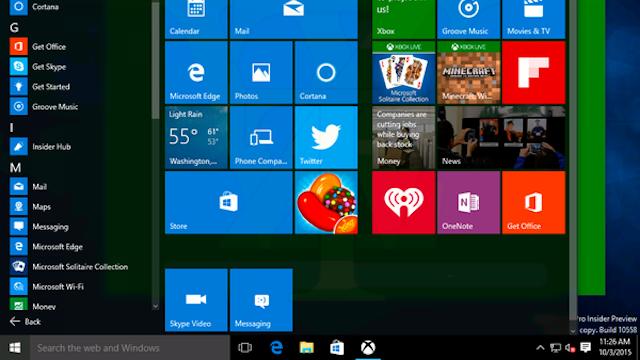Open the wide Mail tile

(x=293, y=19)
